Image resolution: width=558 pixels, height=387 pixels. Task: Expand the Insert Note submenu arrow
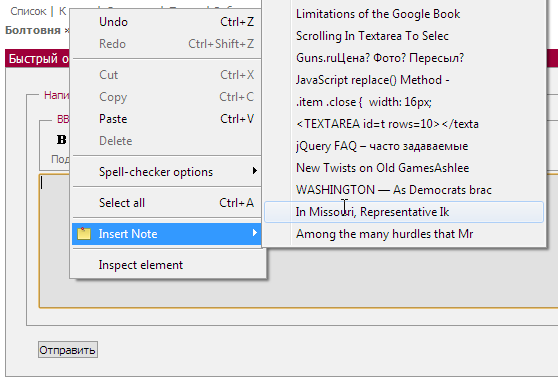(254, 233)
